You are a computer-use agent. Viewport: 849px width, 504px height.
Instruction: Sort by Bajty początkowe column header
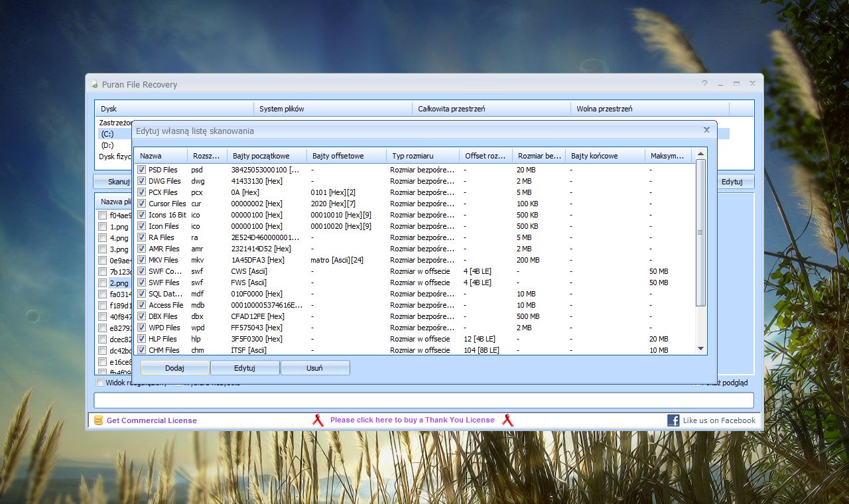click(267, 156)
